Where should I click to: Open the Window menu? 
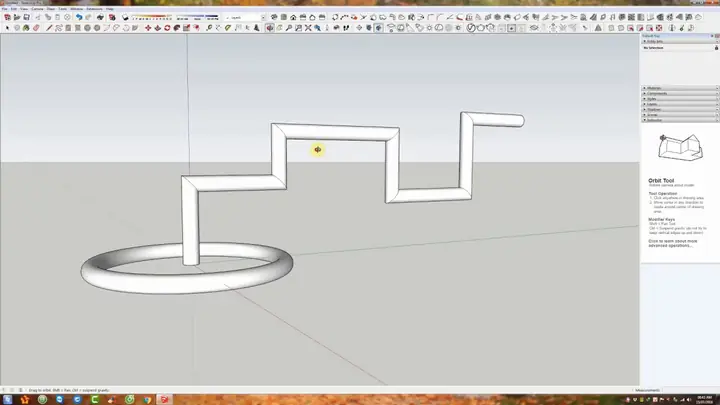point(76,9)
